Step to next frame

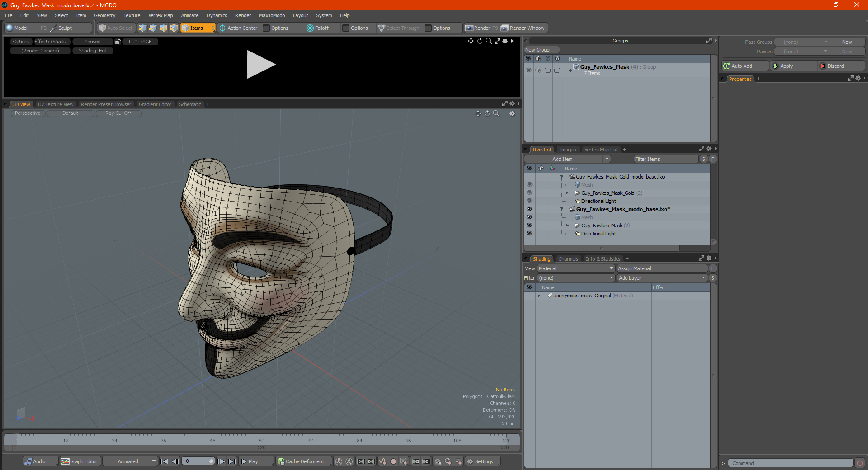pos(222,461)
